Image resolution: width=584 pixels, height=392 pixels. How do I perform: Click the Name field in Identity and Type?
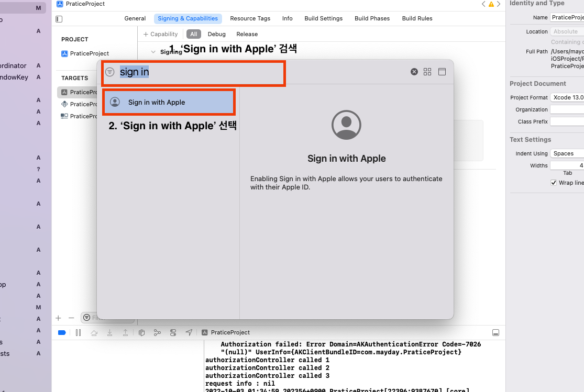click(567, 17)
